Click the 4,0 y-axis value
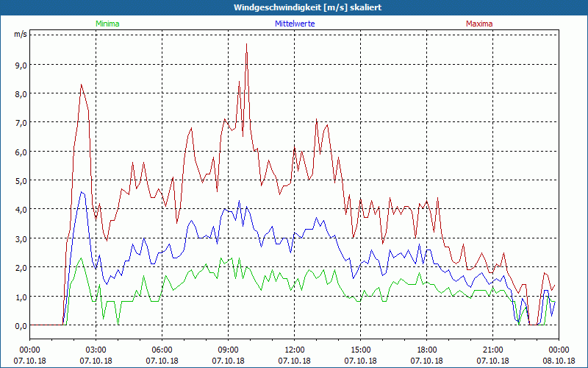The height and width of the screenshot is (368, 588). click(21, 210)
